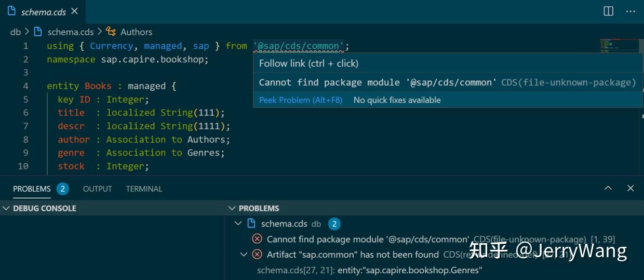The image size is (644, 280).
Task: Close the schema.cds editor tab
Action: pos(74,11)
